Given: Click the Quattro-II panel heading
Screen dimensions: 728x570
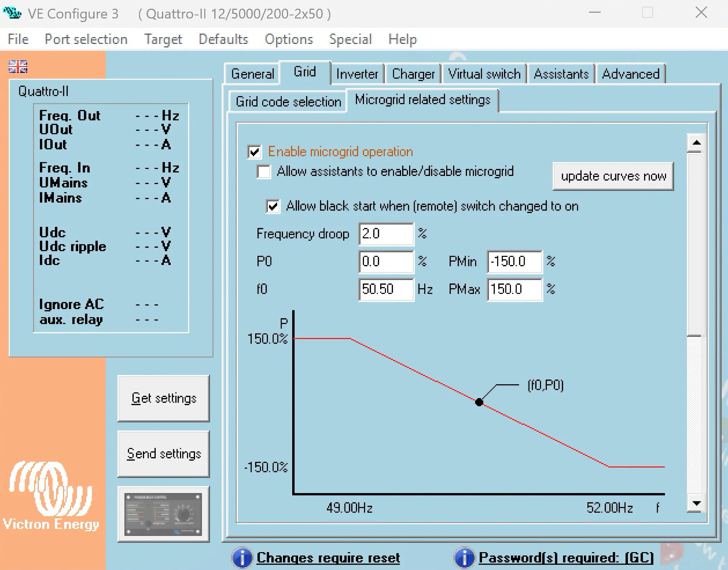Looking at the screenshot, I should point(43,91).
